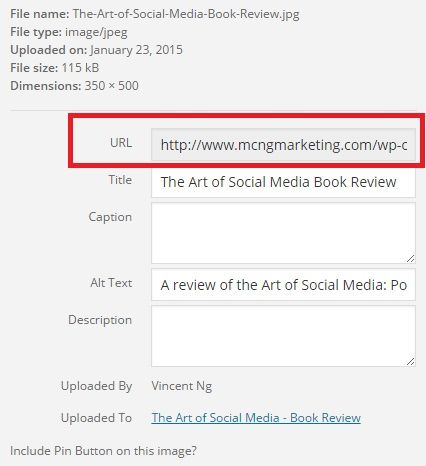Viewport: 426px width, 466px height.
Task: Click the "Description" field label
Action: click(x=100, y=320)
